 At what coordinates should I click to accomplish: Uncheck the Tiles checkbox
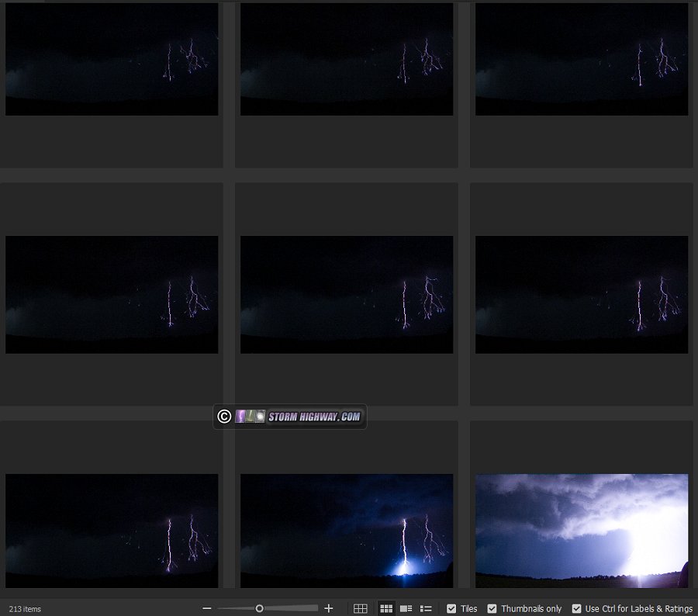click(451, 608)
